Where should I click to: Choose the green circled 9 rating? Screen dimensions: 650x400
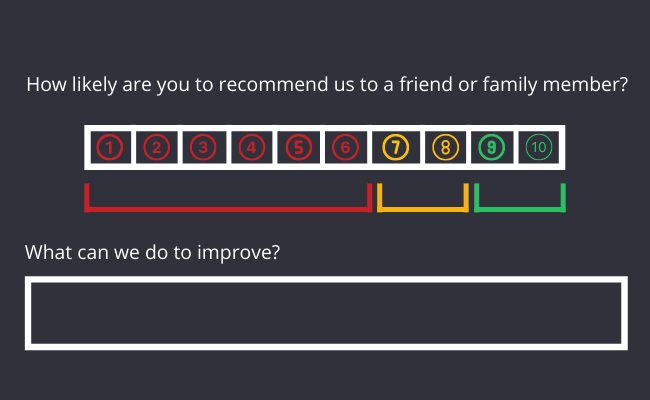491,148
